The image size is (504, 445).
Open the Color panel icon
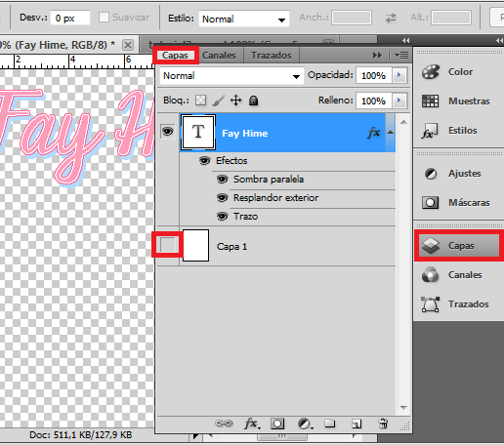click(431, 72)
